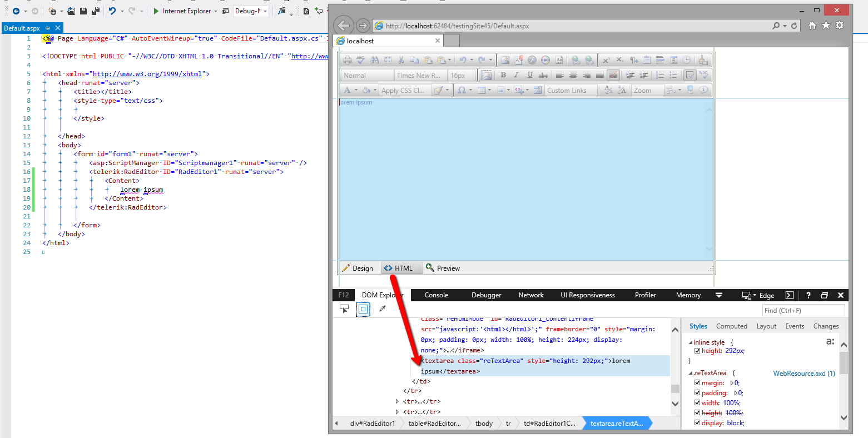Center align text in the editor
Image resolution: width=868 pixels, height=438 pixels.
573,75
